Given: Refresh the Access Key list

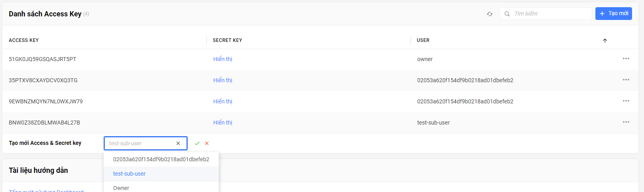Looking at the screenshot, I should [x=490, y=14].
